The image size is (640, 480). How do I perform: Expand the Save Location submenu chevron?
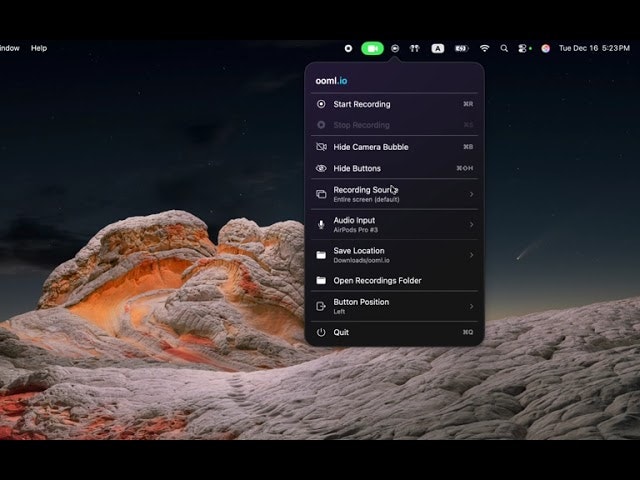pyautogui.click(x=471, y=255)
